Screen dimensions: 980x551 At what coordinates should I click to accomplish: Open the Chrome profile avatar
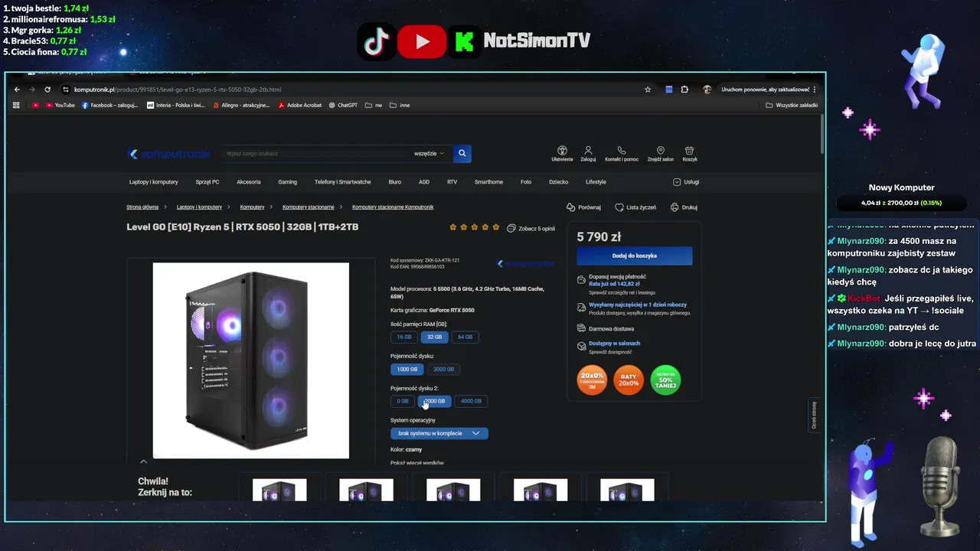pos(707,90)
